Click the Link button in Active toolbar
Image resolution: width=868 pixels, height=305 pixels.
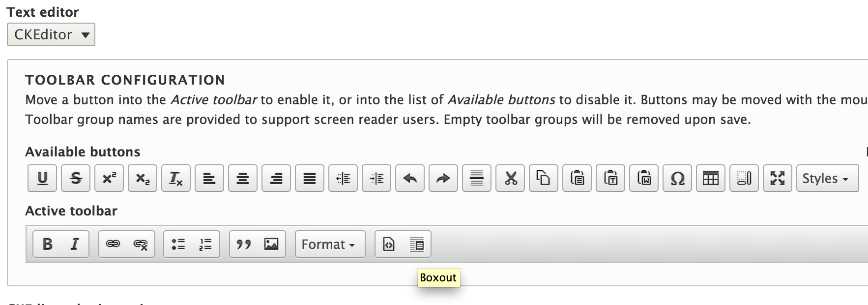click(x=113, y=244)
